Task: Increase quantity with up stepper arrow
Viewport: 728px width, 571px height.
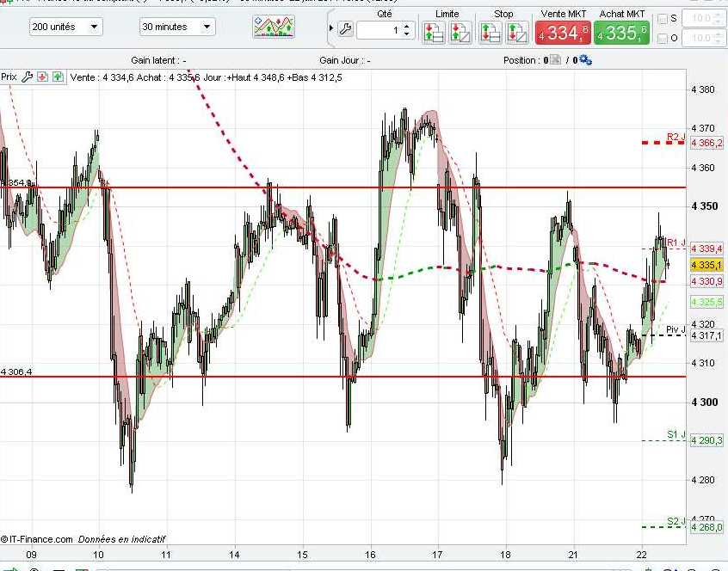Action: click(x=407, y=27)
